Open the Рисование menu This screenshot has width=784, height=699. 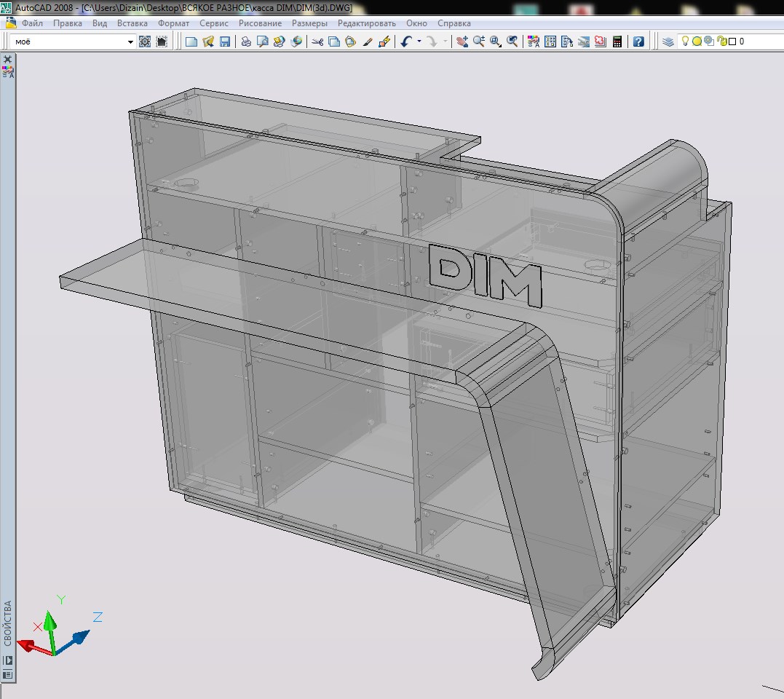coord(260,23)
